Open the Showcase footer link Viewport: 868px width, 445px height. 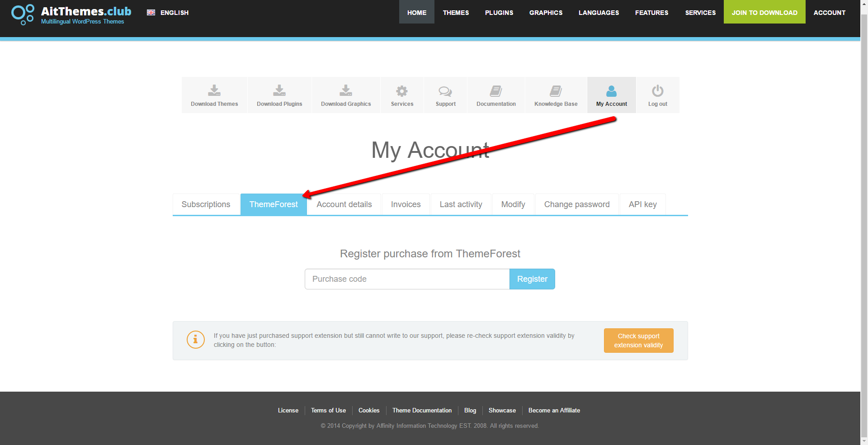(x=502, y=410)
